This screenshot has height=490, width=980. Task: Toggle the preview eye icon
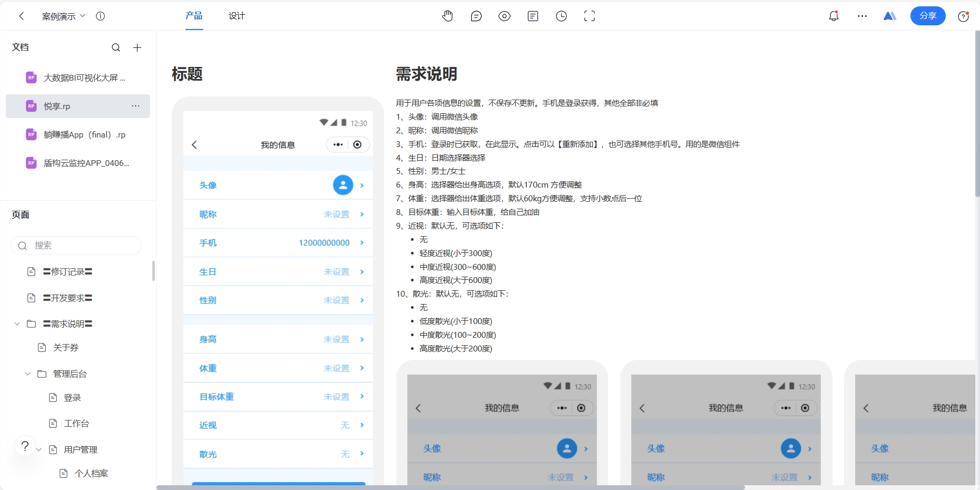pyautogui.click(x=504, y=16)
